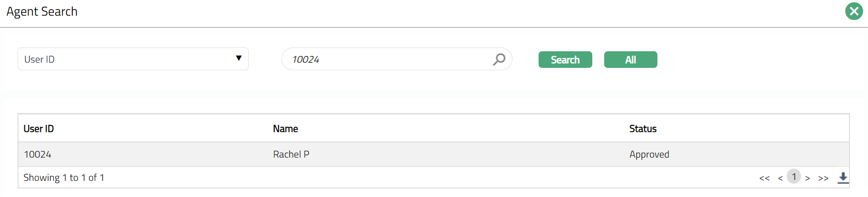Click the Approved status cell
The image size is (868, 197).
click(x=649, y=154)
